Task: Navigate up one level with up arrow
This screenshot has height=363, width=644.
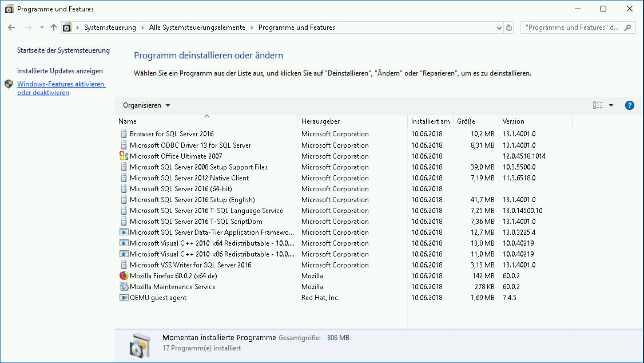Action: tap(54, 27)
